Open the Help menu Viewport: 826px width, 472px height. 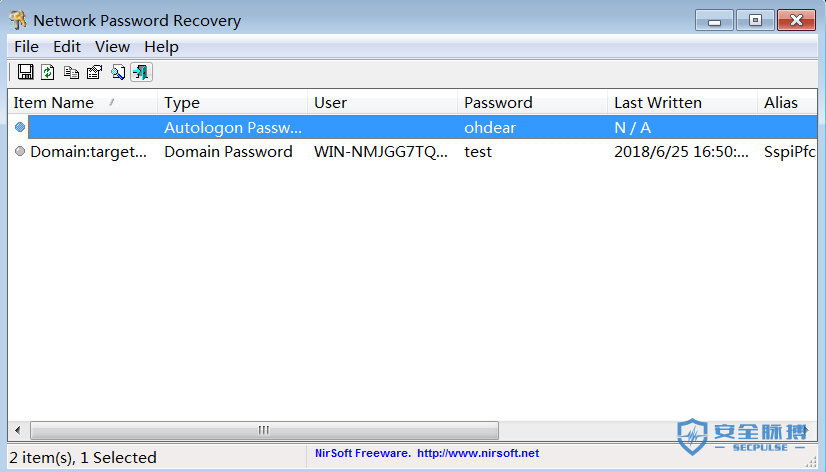pyautogui.click(x=161, y=46)
